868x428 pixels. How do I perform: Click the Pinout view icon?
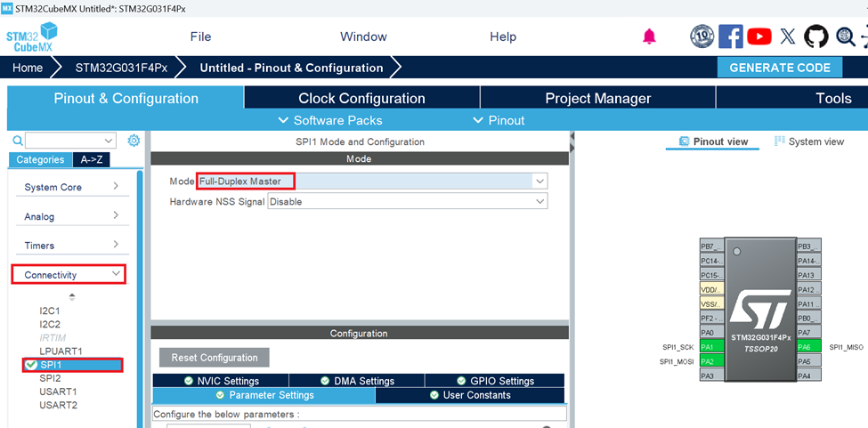(x=685, y=141)
